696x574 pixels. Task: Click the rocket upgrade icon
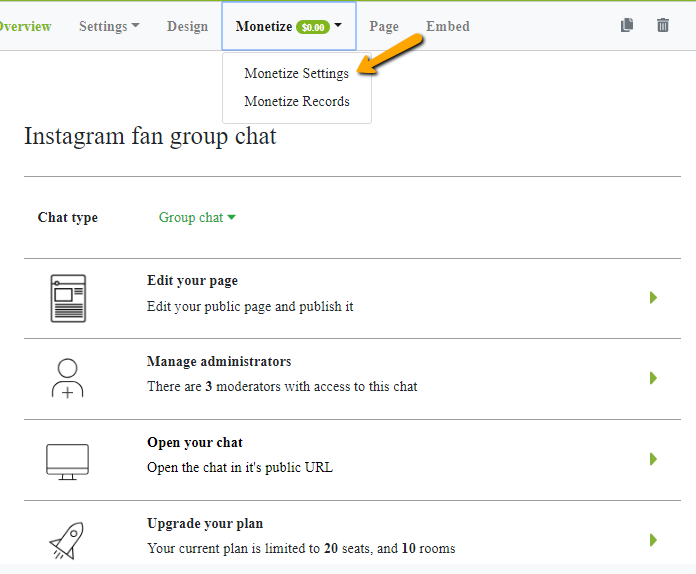67,538
